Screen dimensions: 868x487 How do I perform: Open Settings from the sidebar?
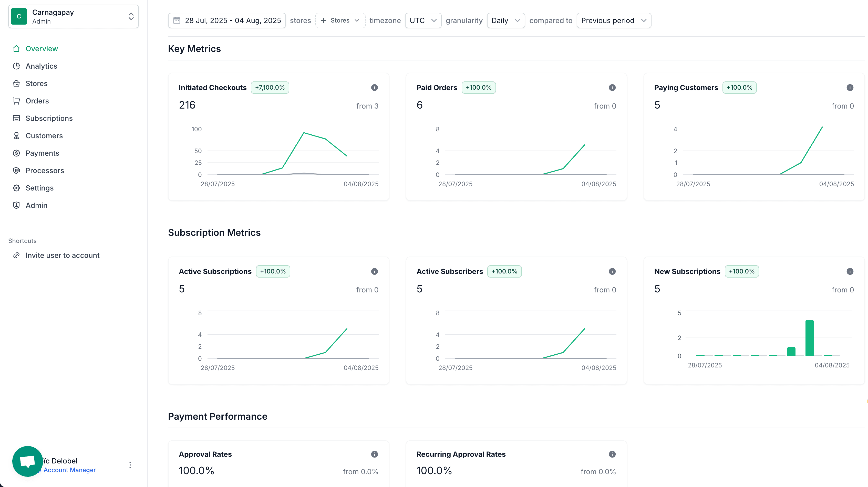pyautogui.click(x=39, y=188)
